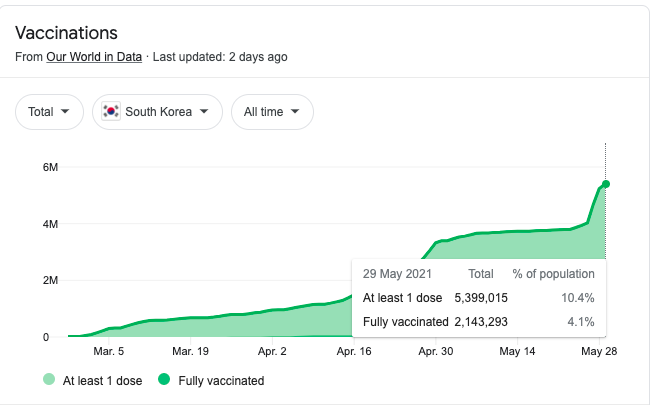
Task: Select the At least 1 dose legend label
Action: coord(101,380)
